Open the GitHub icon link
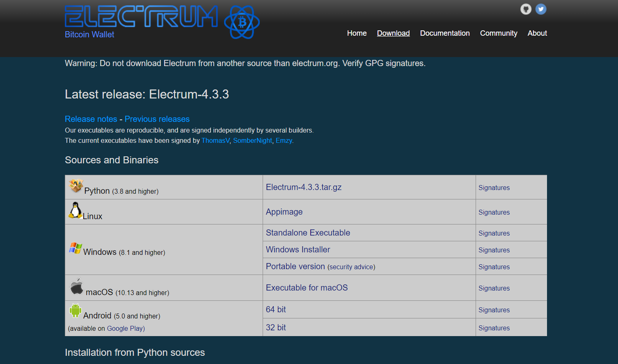618x364 pixels. tap(526, 9)
